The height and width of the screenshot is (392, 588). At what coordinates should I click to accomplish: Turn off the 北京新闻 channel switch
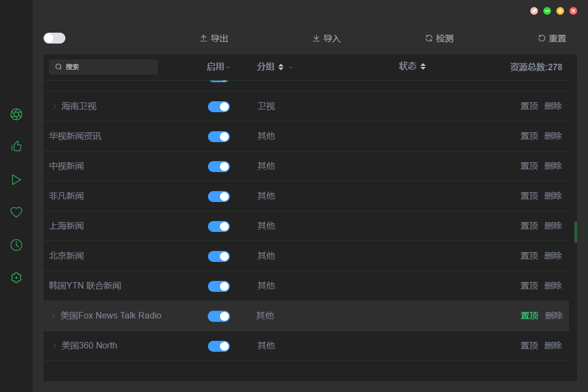(x=219, y=256)
